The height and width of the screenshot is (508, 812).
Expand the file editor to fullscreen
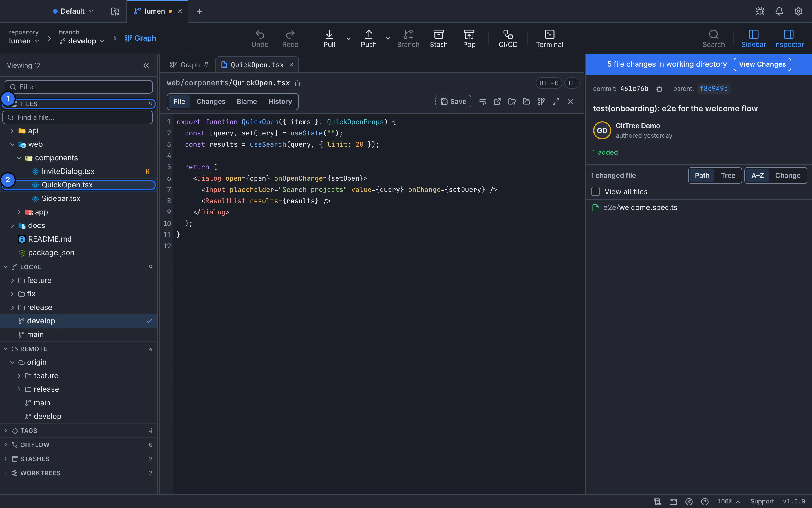[556, 102]
